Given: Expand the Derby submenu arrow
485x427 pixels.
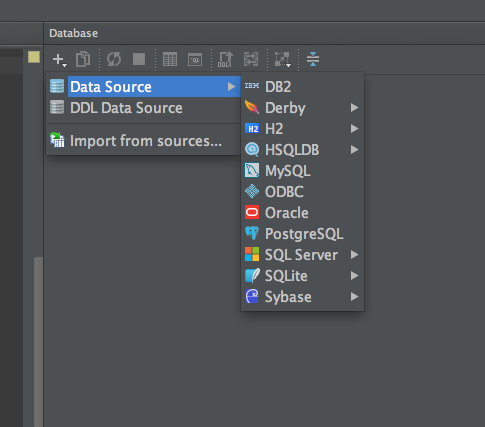Looking at the screenshot, I should [354, 108].
